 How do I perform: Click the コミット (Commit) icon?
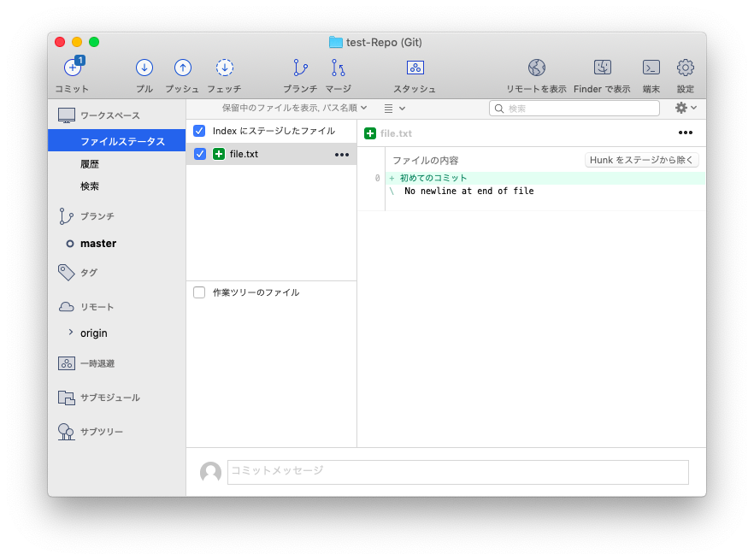[x=71, y=68]
